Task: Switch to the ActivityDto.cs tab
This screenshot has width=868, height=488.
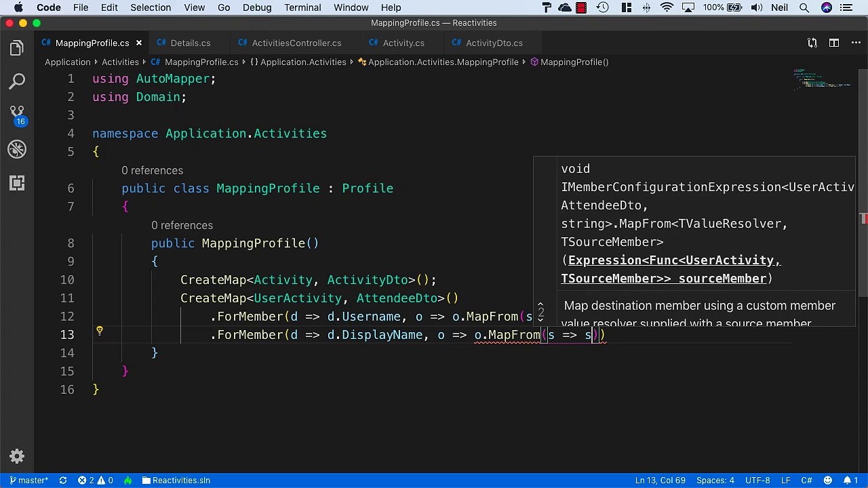Action: coord(494,43)
